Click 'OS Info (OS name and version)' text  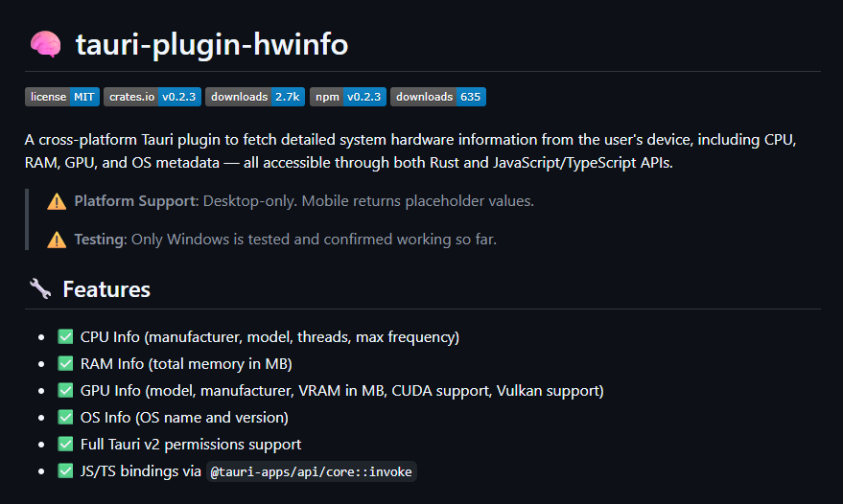pyautogui.click(x=184, y=418)
